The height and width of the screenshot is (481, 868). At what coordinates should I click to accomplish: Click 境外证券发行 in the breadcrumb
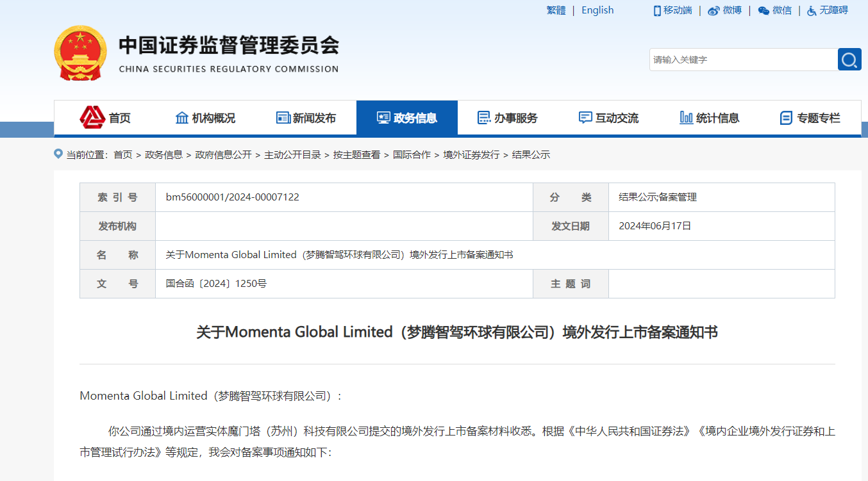tap(471, 155)
